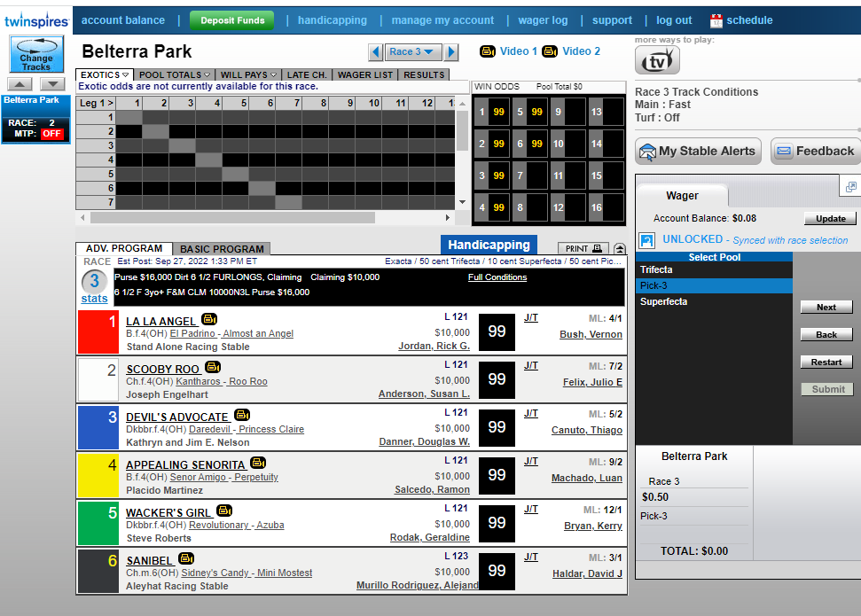Click the race 3 number badge

tap(95, 281)
